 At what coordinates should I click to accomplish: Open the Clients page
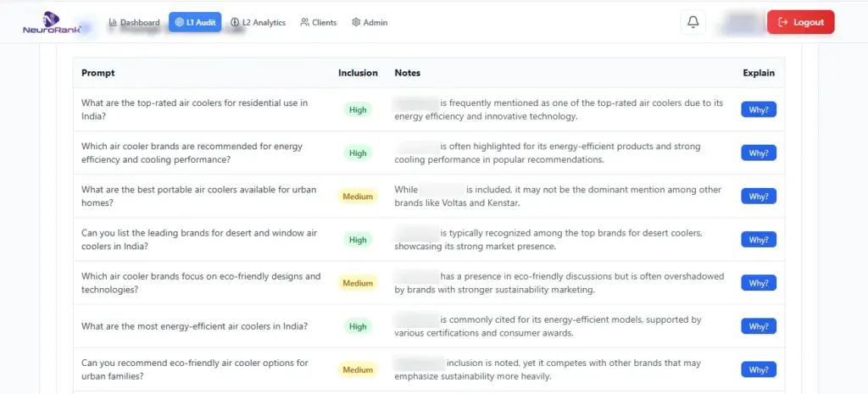(x=318, y=22)
